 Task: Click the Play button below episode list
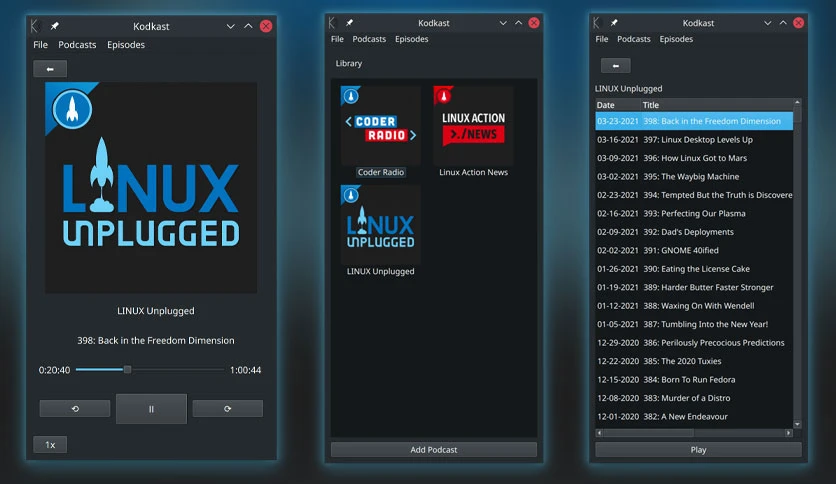[698, 449]
